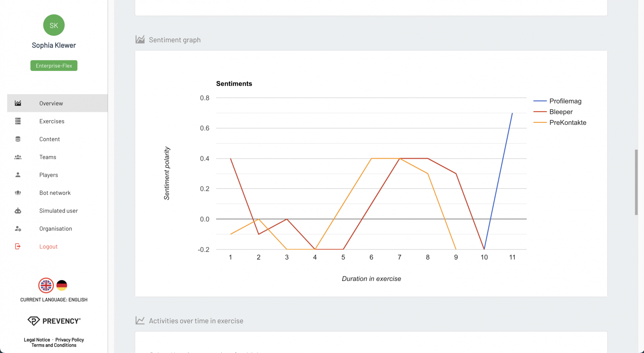Select the Players person icon
The width and height of the screenshot is (644, 353).
pos(18,175)
